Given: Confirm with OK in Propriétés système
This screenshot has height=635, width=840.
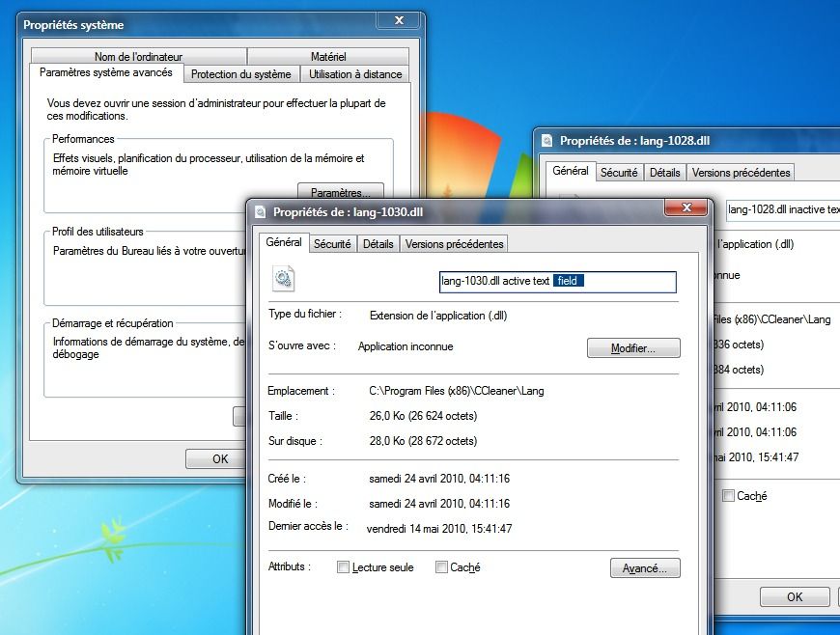Looking at the screenshot, I should coord(220,458).
